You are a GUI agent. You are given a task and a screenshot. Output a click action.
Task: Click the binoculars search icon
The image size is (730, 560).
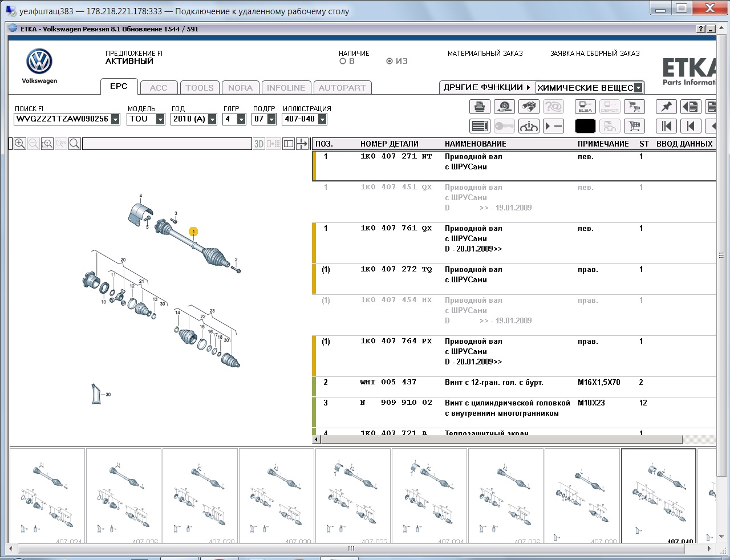[529, 107]
